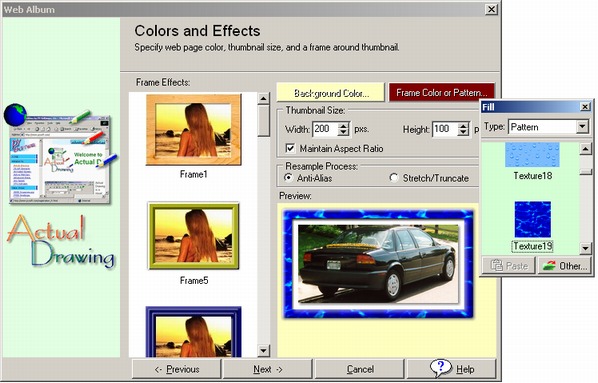Select the Anti-Alias resample option

coord(289,178)
